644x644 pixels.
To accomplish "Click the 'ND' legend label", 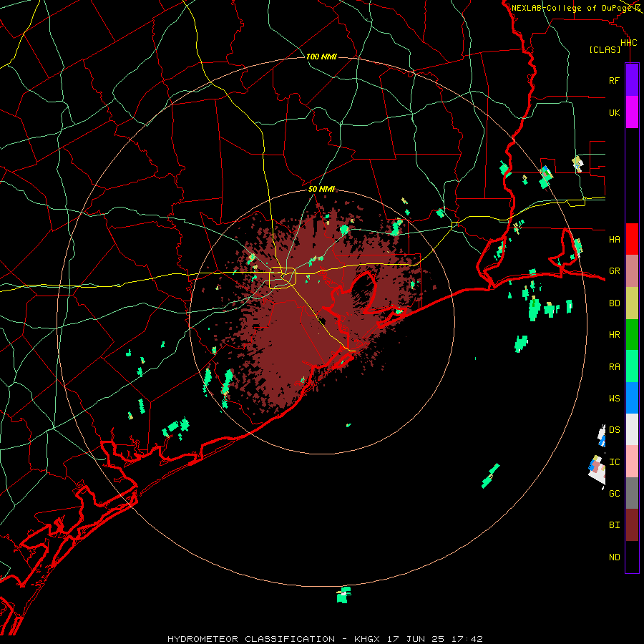I will 614,557.
